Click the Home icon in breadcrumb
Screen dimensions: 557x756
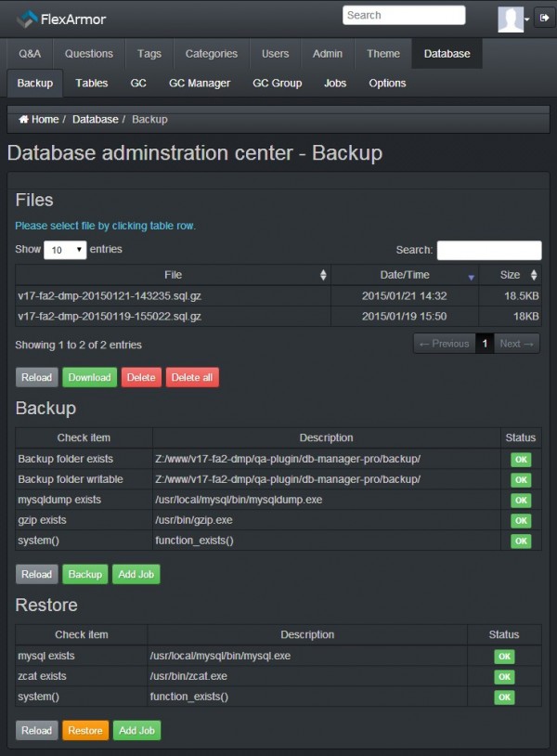(x=23, y=120)
